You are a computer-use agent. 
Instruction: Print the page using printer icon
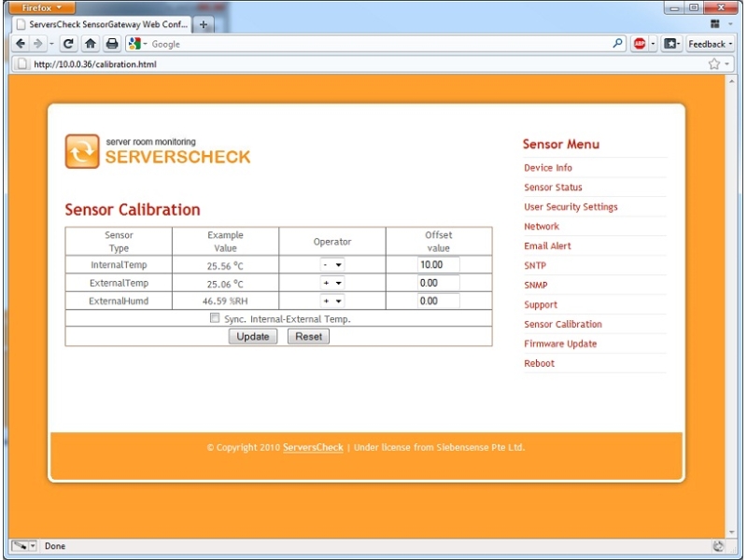point(112,44)
